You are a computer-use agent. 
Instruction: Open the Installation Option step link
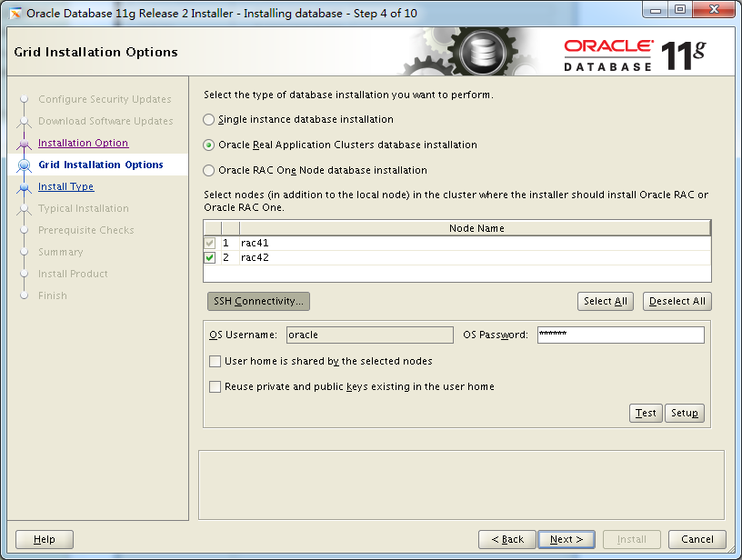[x=84, y=143]
